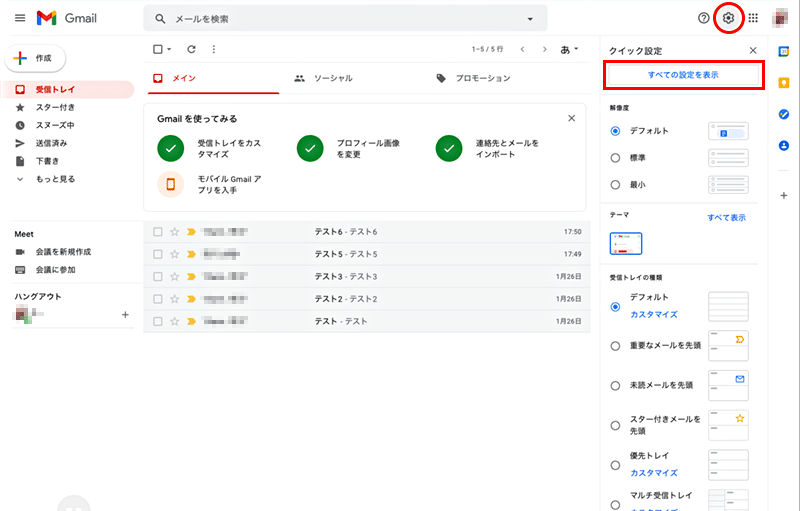The width and height of the screenshot is (800, 511).
Task: Open Google Keep side panel
Action: tap(784, 83)
